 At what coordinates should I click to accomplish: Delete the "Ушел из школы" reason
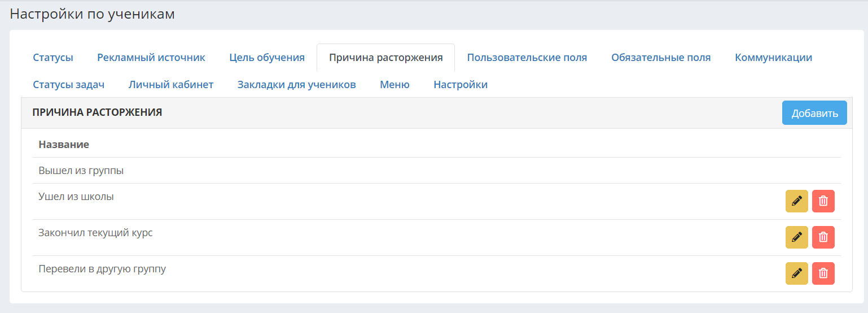823,201
